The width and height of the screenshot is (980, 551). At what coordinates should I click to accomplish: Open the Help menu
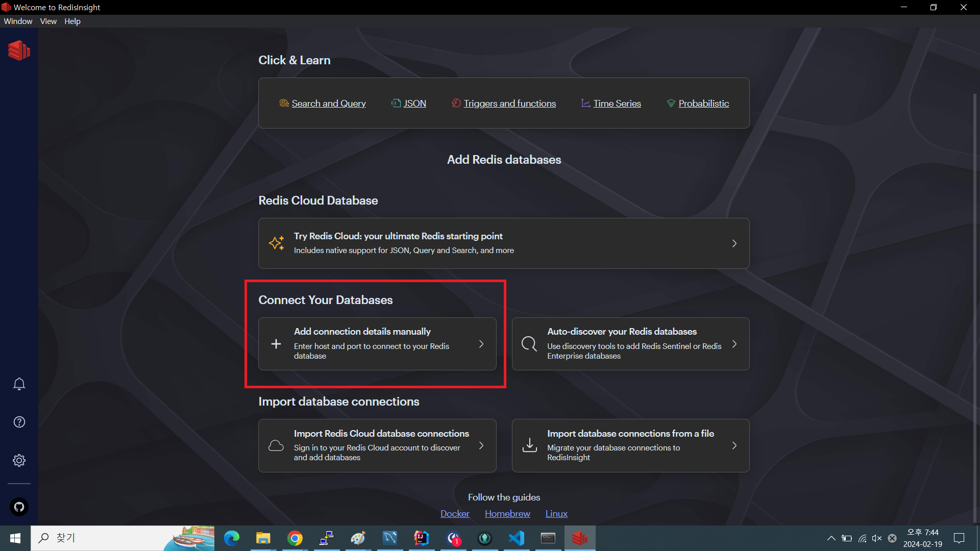coord(72,21)
